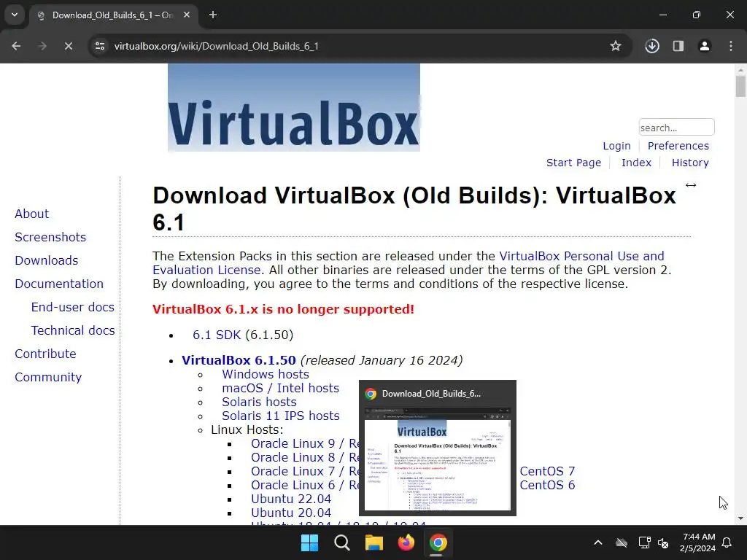Open the clock showing 7:44 AM

click(697, 542)
